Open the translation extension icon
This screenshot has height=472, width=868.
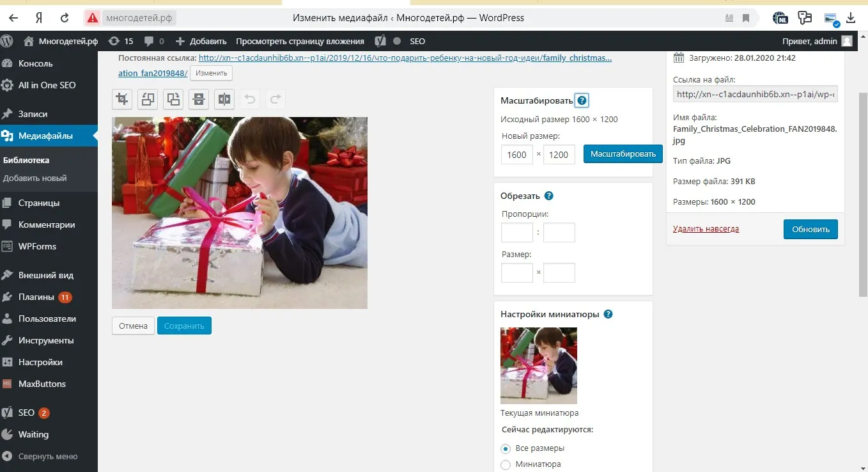(805, 18)
